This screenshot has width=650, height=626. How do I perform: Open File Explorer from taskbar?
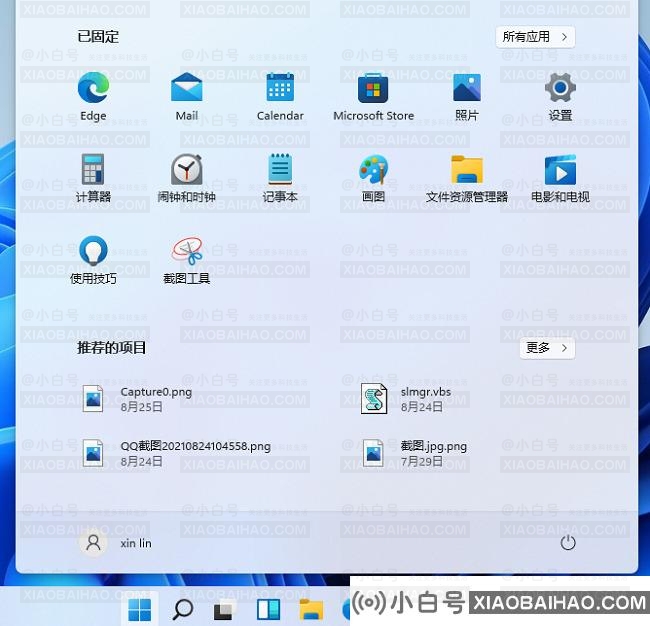pyautogui.click(x=311, y=609)
